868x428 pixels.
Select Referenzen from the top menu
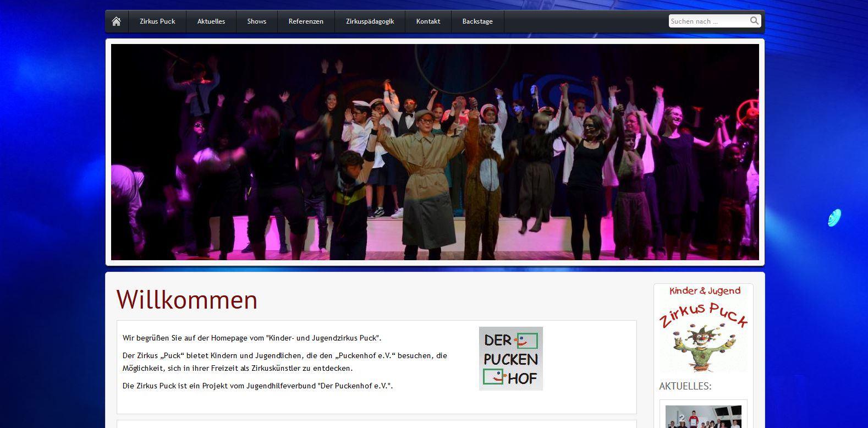pos(306,21)
